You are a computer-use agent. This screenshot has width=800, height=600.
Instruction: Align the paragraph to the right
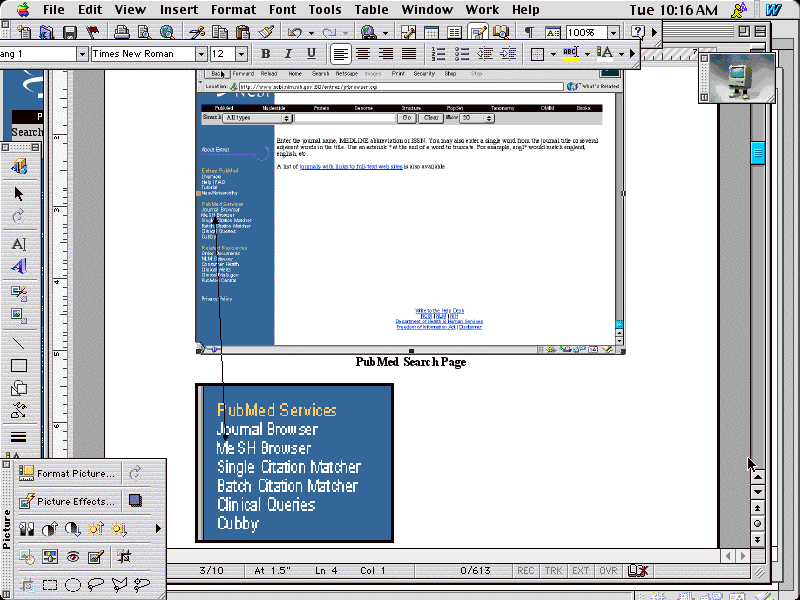(x=386, y=54)
